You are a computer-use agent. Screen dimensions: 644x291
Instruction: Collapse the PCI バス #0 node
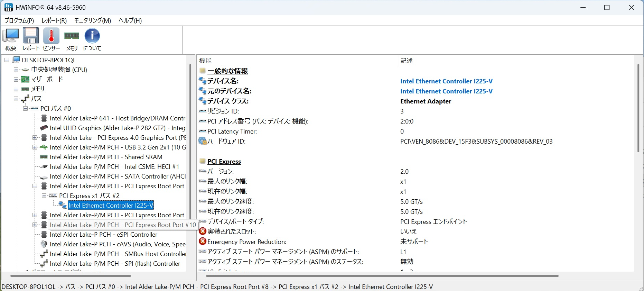pos(25,108)
